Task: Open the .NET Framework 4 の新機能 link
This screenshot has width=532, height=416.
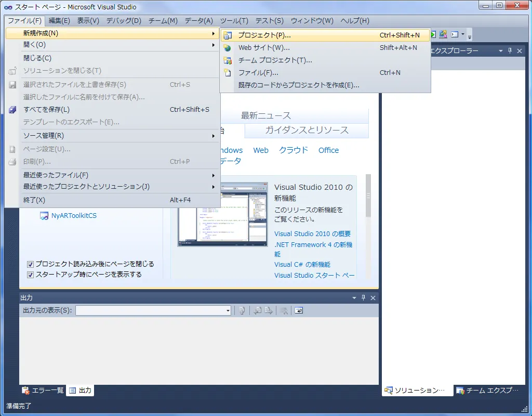Action: pyautogui.click(x=313, y=249)
